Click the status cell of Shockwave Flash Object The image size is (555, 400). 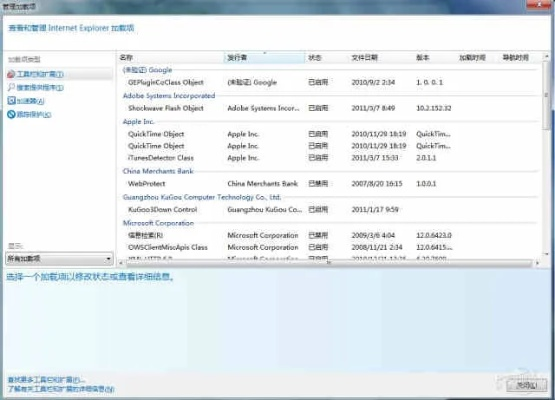click(318, 108)
